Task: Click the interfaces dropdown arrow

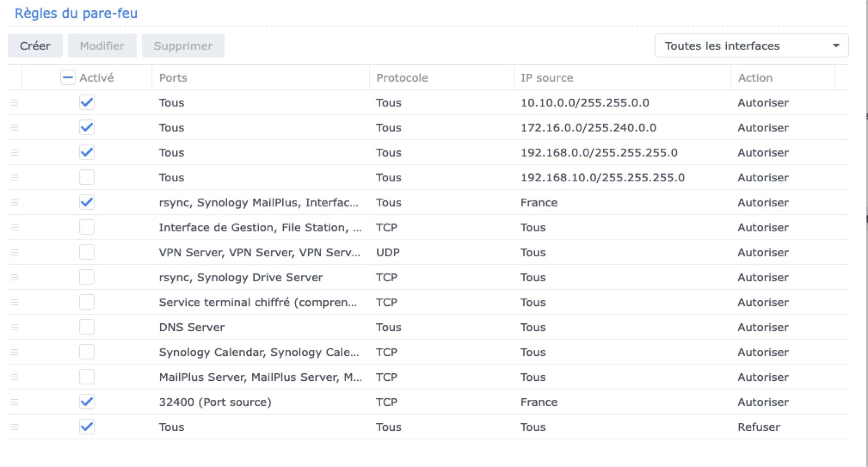Action: tap(836, 46)
